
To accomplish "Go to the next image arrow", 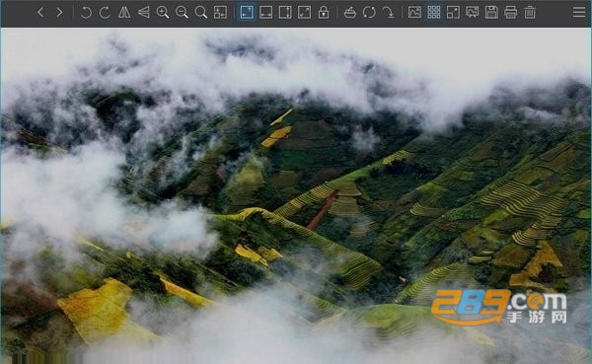I will pos(59,13).
